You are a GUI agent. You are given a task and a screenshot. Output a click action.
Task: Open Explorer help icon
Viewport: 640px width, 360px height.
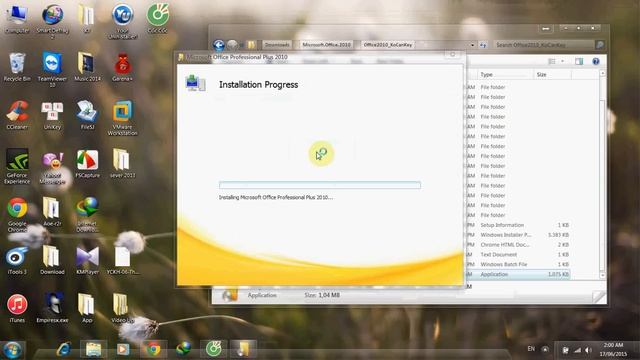pyautogui.click(x=596, y=61)
